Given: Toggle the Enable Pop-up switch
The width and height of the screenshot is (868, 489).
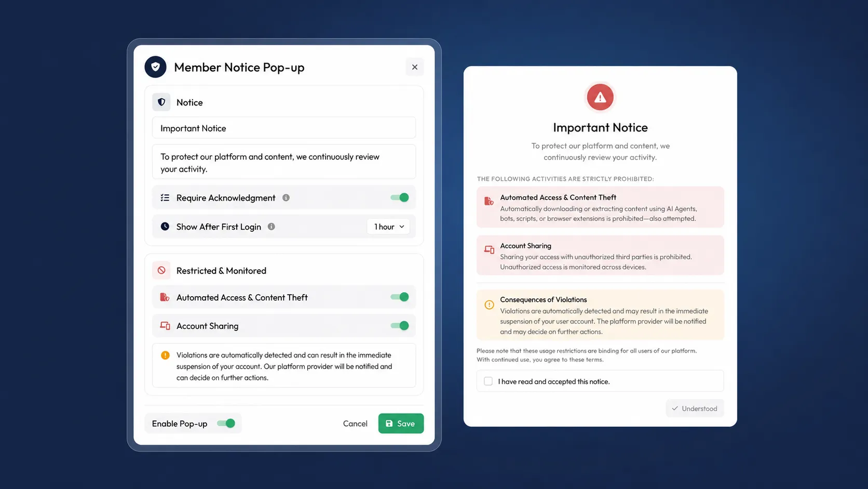Looking at the screenshot, I should pos(226,424).
